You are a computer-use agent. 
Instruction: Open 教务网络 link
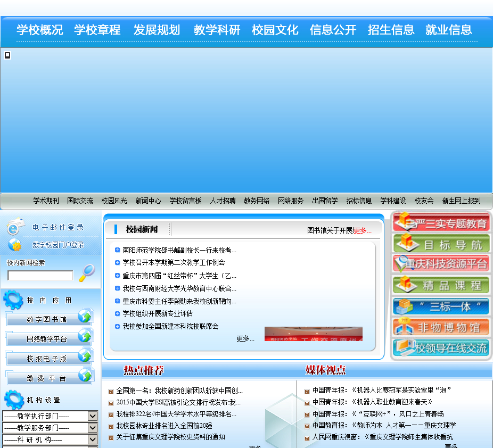[257, 201]
